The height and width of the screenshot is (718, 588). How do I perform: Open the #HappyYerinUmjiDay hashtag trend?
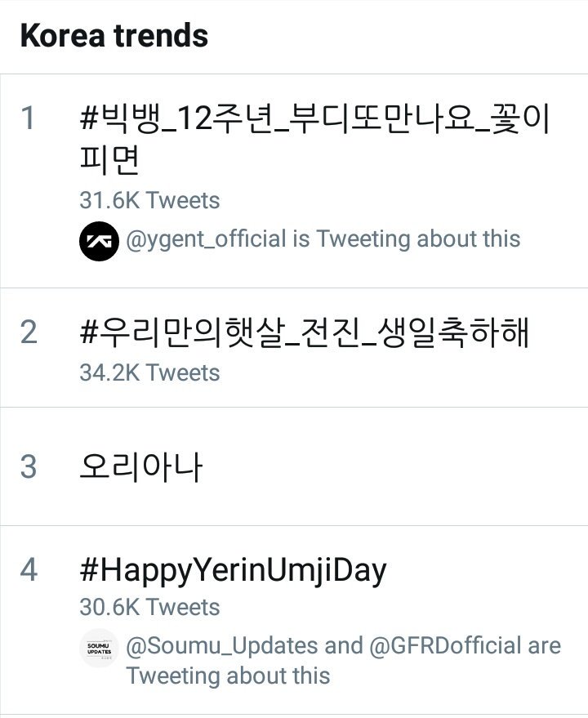tap(233, 569)
